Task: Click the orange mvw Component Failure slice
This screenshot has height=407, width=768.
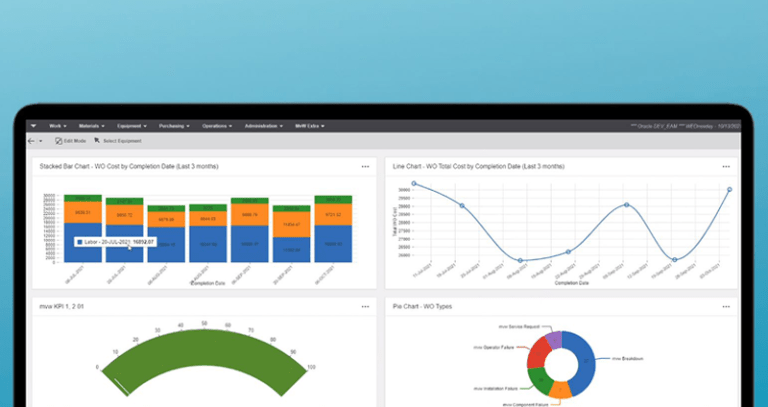Action: coord(560,390)
